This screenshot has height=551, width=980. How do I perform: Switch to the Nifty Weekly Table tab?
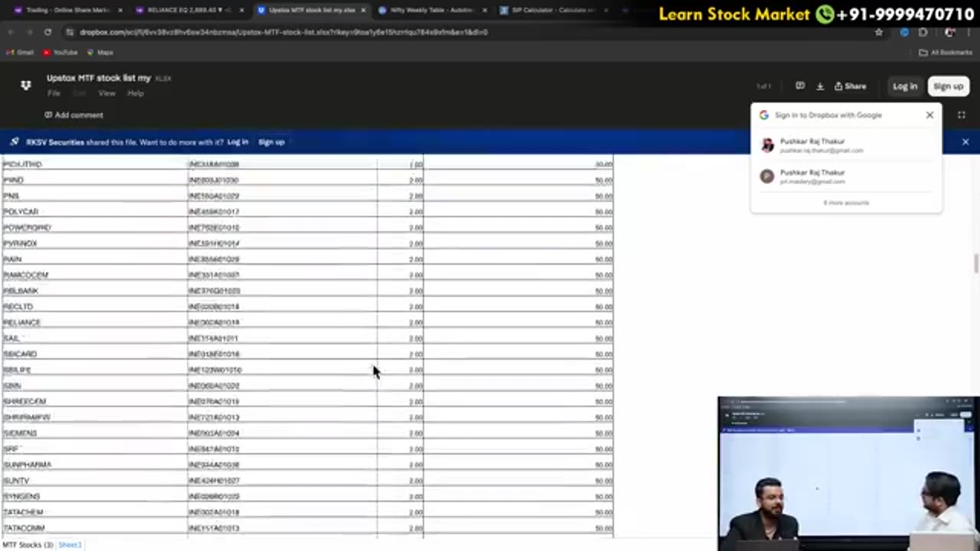(433, 10)
